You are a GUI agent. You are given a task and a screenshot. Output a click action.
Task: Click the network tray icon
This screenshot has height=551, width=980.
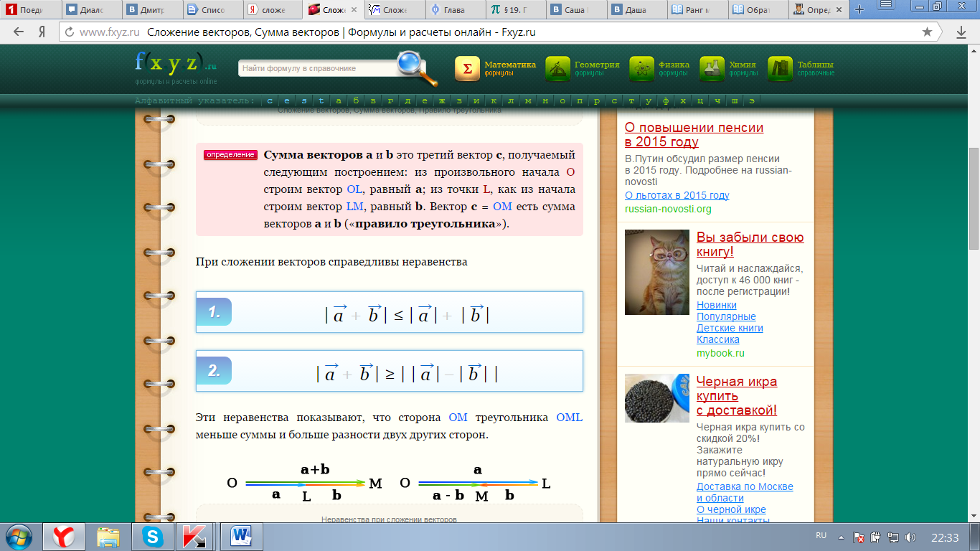pyautogui.click(x=893, y=537)
